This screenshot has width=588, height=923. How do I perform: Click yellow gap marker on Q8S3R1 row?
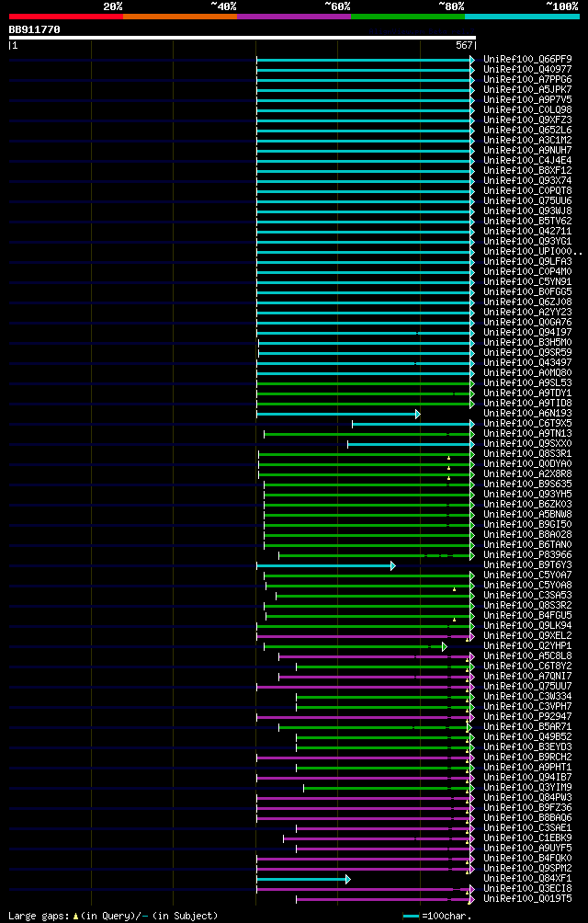[448, 458]
